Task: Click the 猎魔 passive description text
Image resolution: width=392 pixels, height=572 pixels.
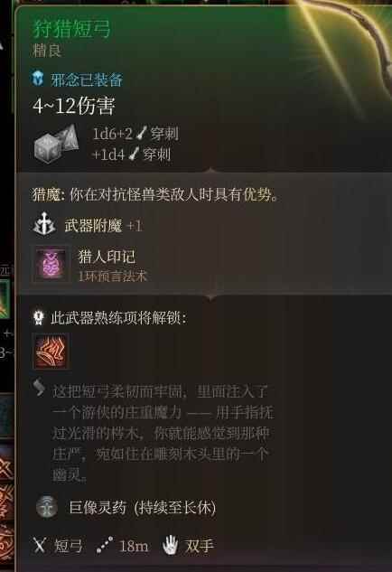Action: click(x=155, y=194)
